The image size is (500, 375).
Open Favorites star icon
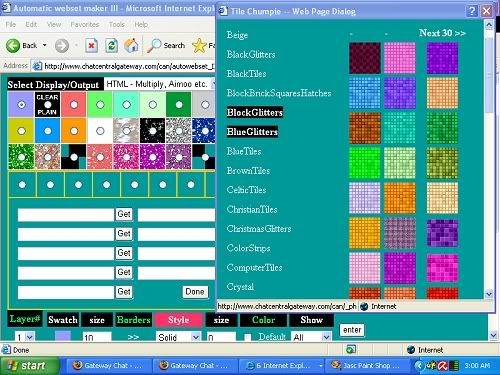pyautogui.click(x=199, y=45)
